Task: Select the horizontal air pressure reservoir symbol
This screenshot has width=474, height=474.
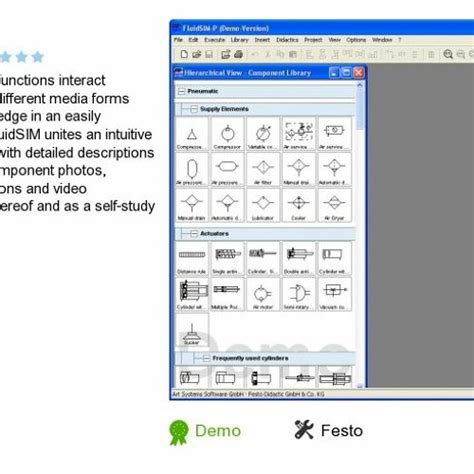Action: click(228, 169)
